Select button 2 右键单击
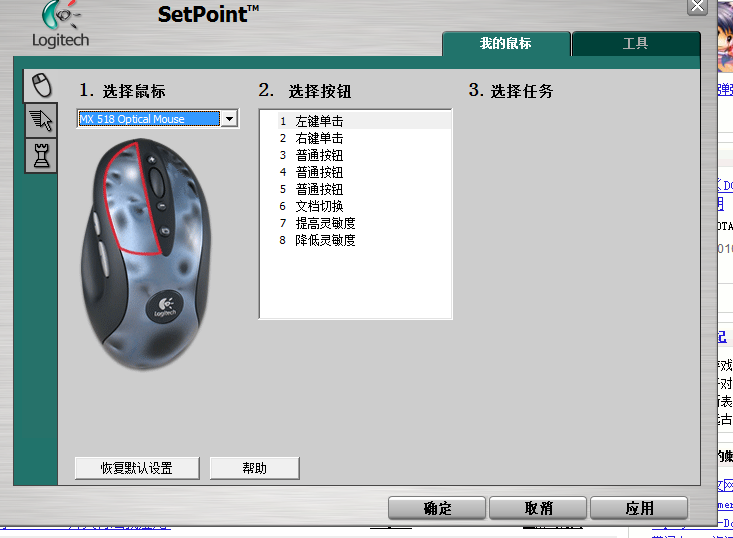Image resolution: width=733 pixels, height=538 pixels. click(x=364, y=138)
